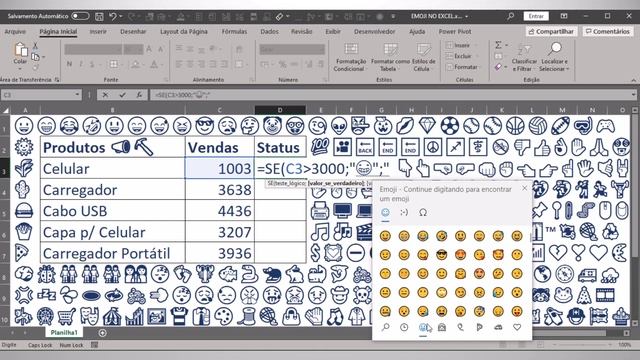Close the Emoji picker panel
The image size is (640, 360).
pyautogui.click(x=524, y=188)
